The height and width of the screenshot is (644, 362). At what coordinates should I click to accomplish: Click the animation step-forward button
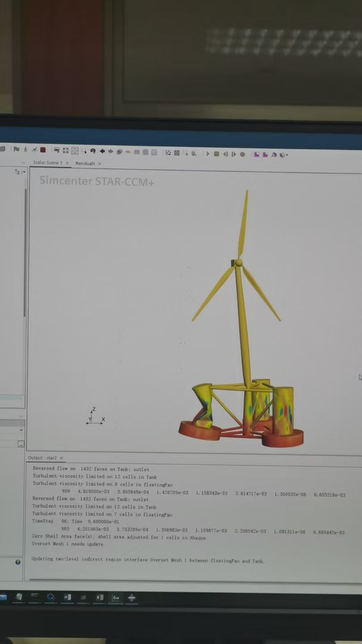click(234, 154)
